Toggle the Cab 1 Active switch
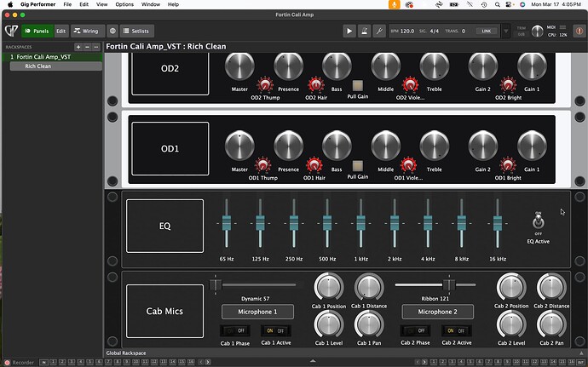Screen dimensions: 588x367 [276, 330]
